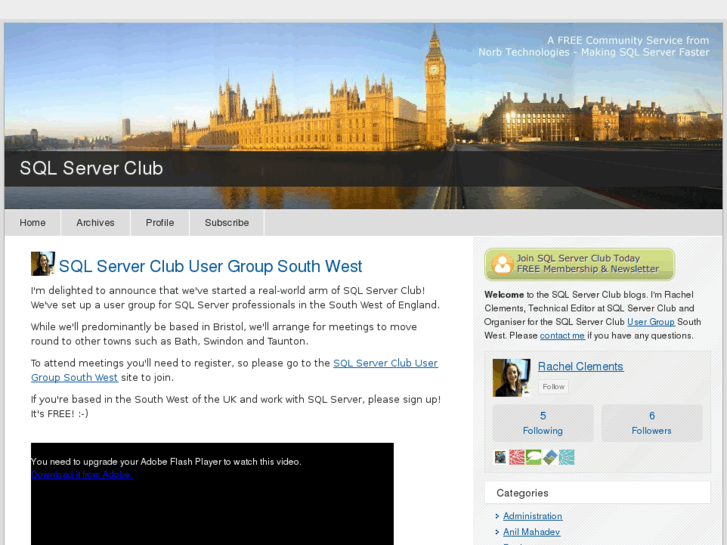Click the Follow button
The height and width of the screenshot is (545, 727).
click(553, 387)
